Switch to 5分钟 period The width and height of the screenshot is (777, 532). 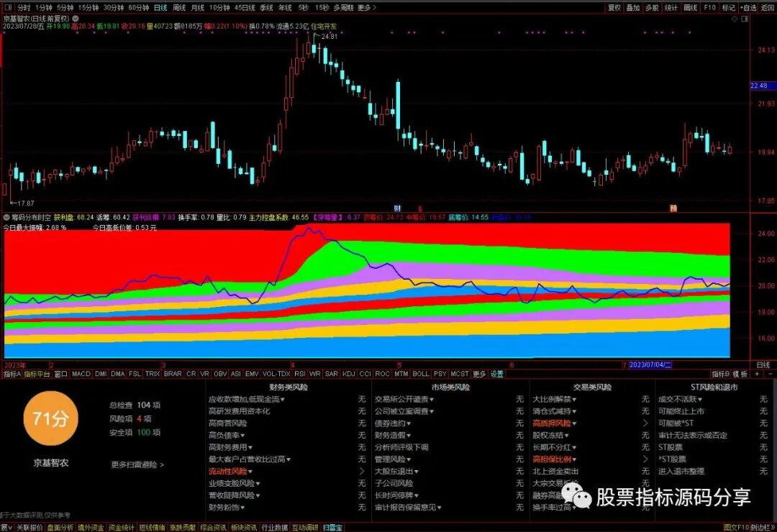[65, 7]
